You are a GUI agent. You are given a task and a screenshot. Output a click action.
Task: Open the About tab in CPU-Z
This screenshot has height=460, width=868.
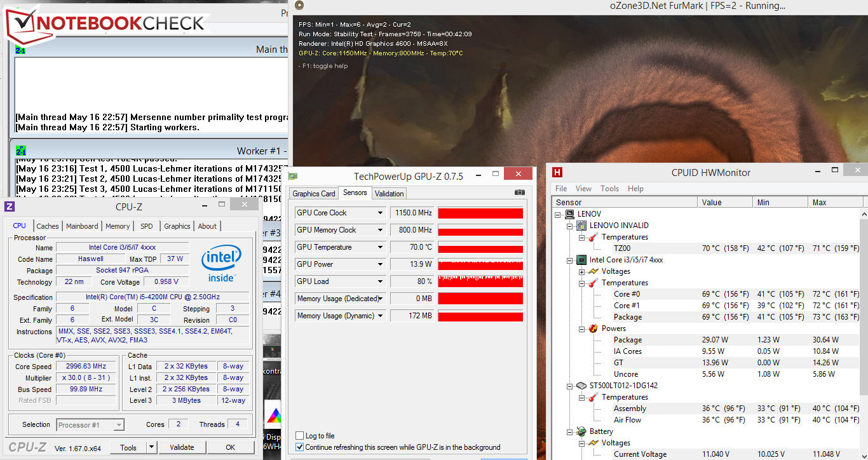tap(207, 226)
